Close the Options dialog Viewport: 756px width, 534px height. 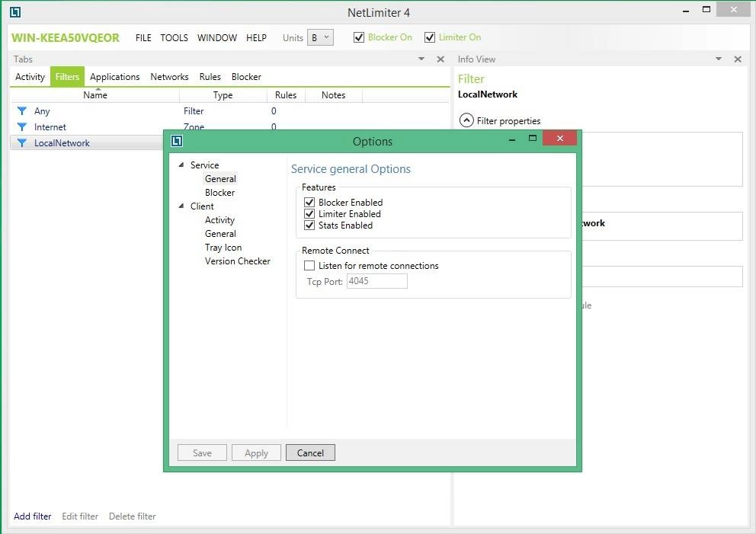click(x=560, y=139)
